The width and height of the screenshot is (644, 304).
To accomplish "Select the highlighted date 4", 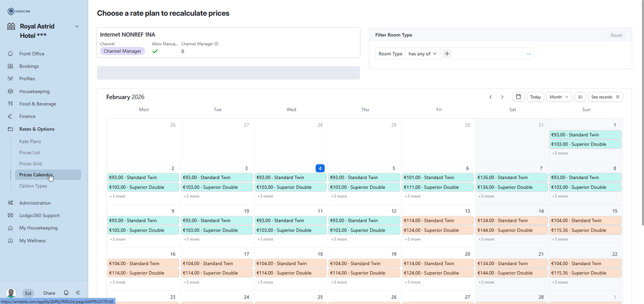I will pos(320,168).
